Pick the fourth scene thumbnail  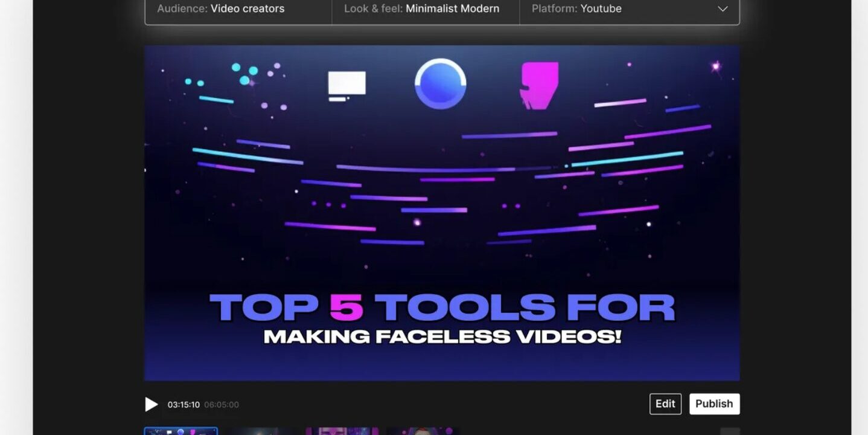pos(422,431)
